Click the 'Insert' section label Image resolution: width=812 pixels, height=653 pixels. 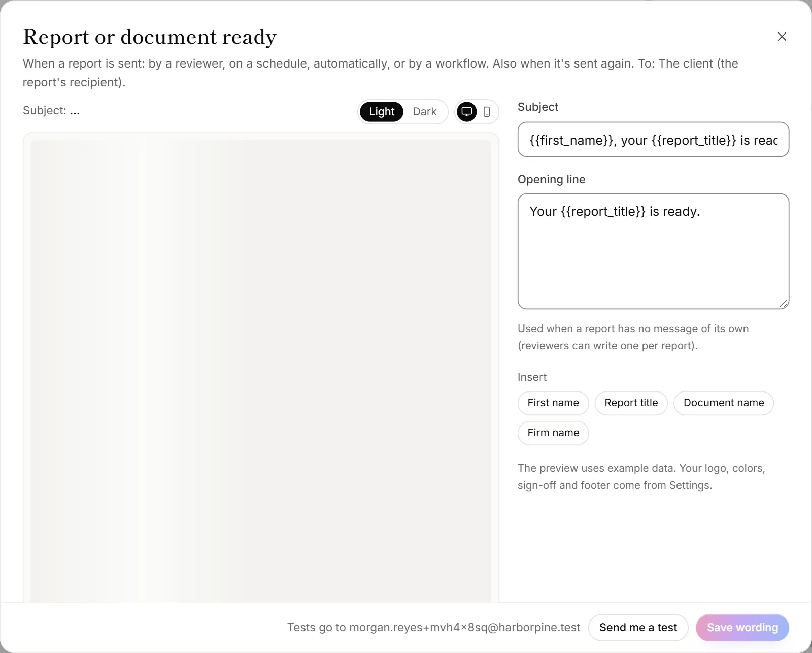pyautogui.click(x=532, y=377)
